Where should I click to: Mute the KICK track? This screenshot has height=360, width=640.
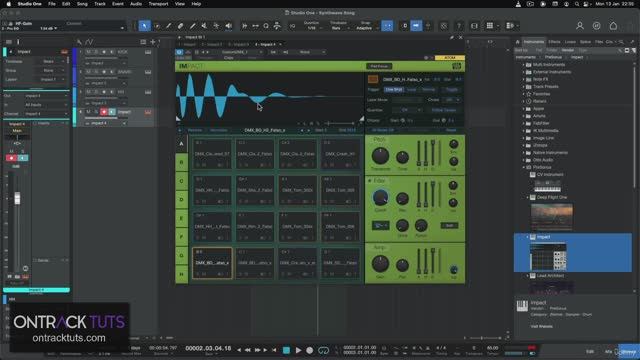[x=89, y=52]
